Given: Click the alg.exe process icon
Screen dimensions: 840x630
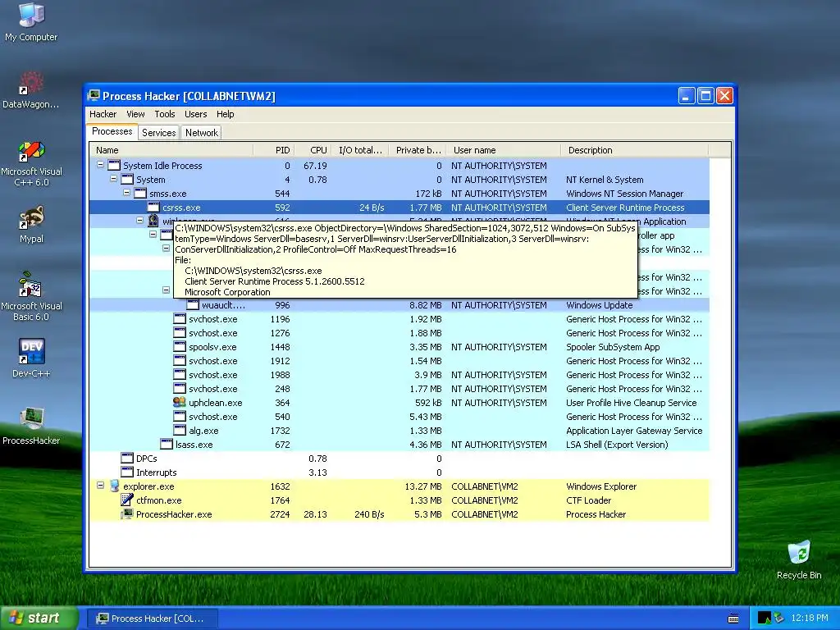Looking at the screenshot, I should click(x=180, y=430).
